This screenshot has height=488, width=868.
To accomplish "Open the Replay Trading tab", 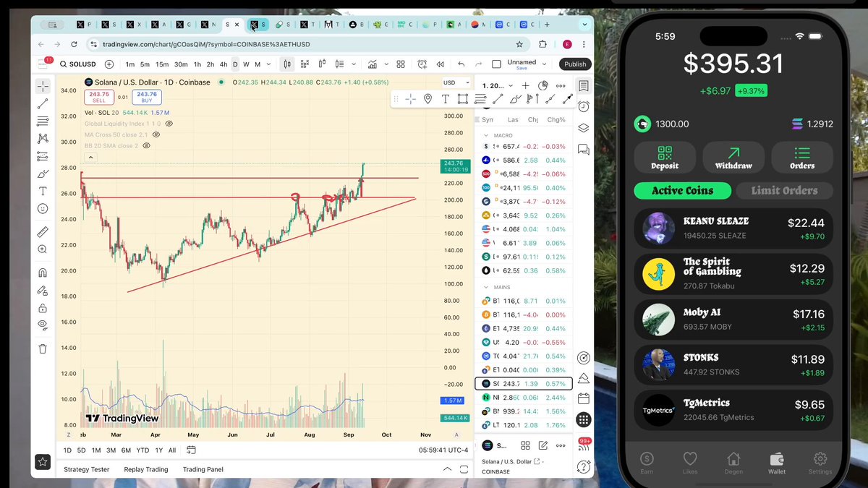I will 146,469.
